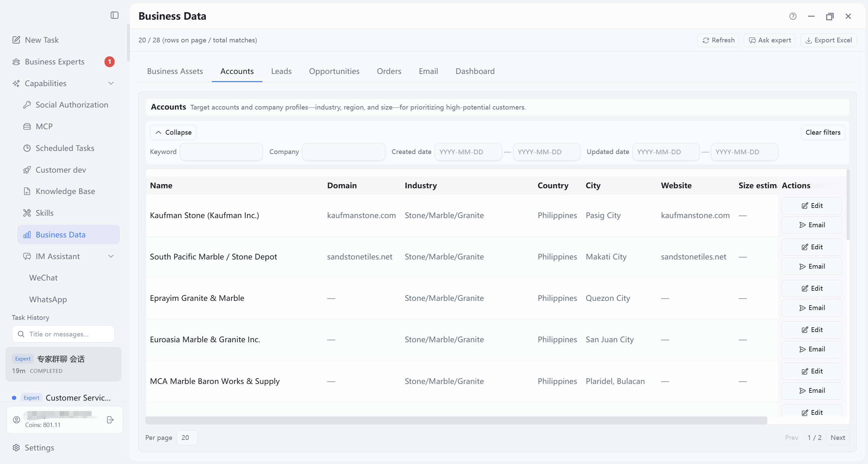Email Eprayim Granite & Marble
Viewport: 868px width, 464px height.
click(x=812, y=308)
